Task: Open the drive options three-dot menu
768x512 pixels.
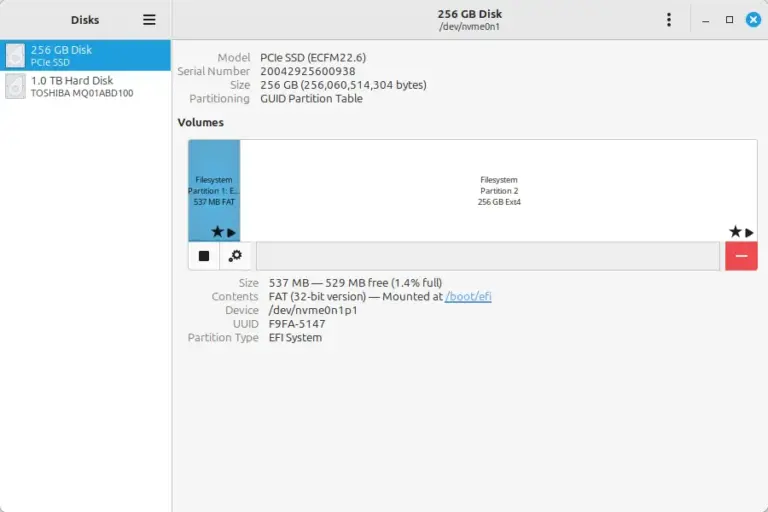Action: [669, 20]
